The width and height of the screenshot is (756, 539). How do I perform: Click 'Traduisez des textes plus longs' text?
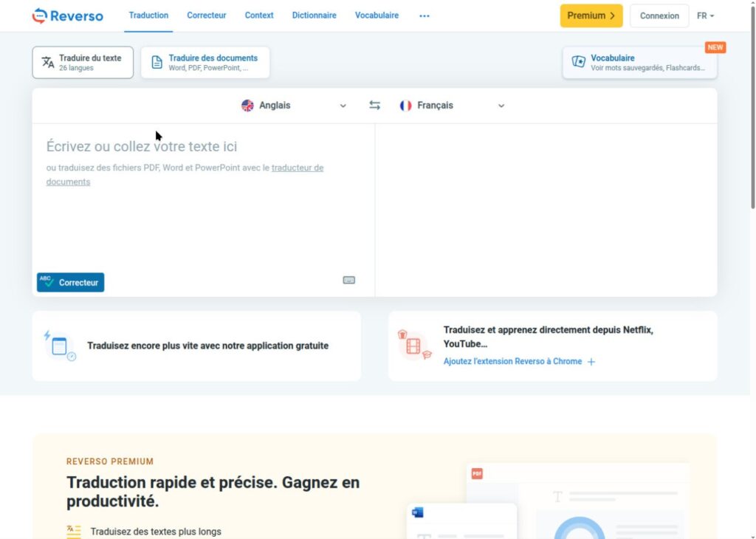tap(156, 532)
